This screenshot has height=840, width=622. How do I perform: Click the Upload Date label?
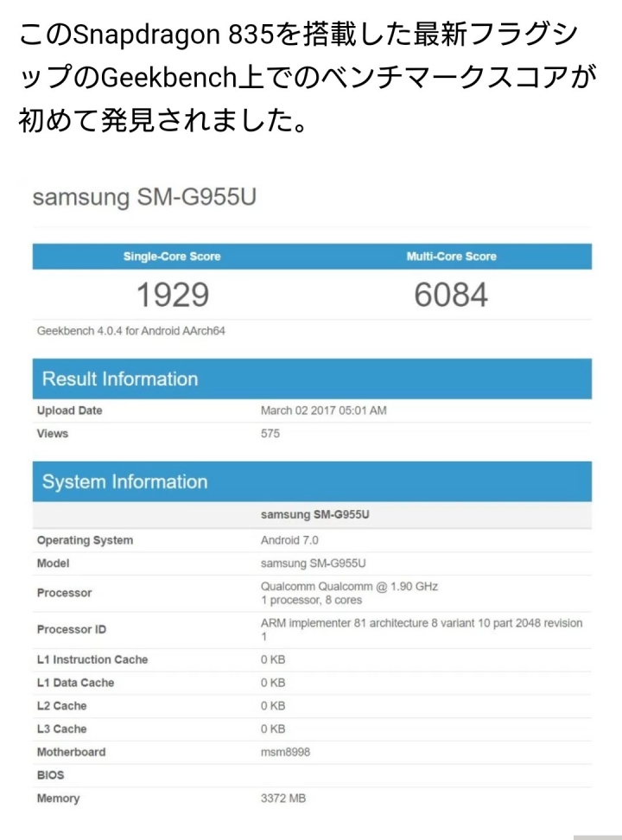point(70,410)
